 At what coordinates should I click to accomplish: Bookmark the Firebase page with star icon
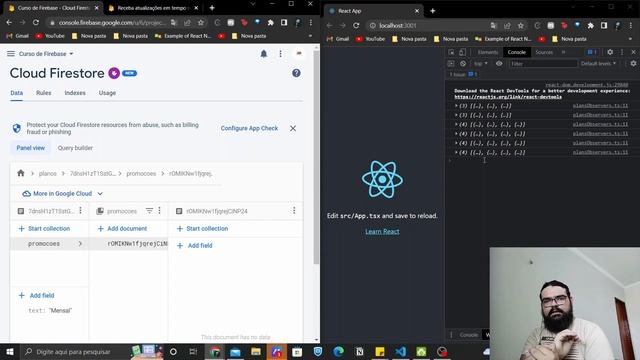pyautogui.click(x=201, y=23)
